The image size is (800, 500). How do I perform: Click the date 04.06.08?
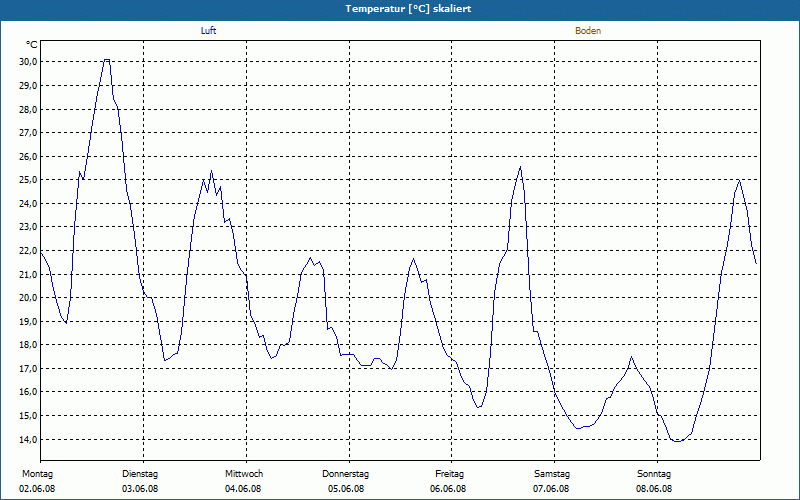coord(243,489)
